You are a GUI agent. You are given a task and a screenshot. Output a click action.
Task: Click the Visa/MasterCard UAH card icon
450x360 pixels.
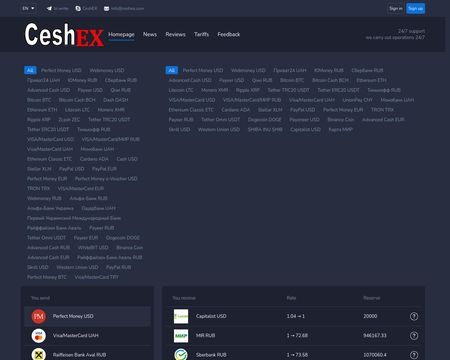pos(39,336)
